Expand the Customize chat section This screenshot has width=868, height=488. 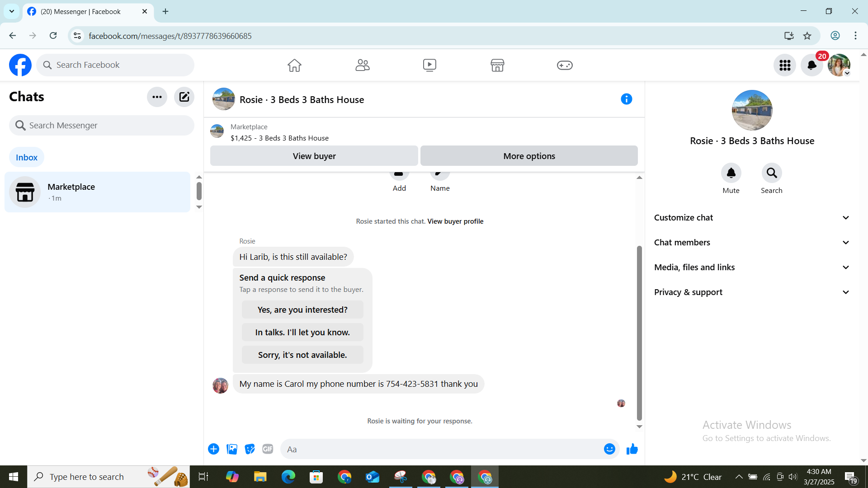(x=752, y=217)
